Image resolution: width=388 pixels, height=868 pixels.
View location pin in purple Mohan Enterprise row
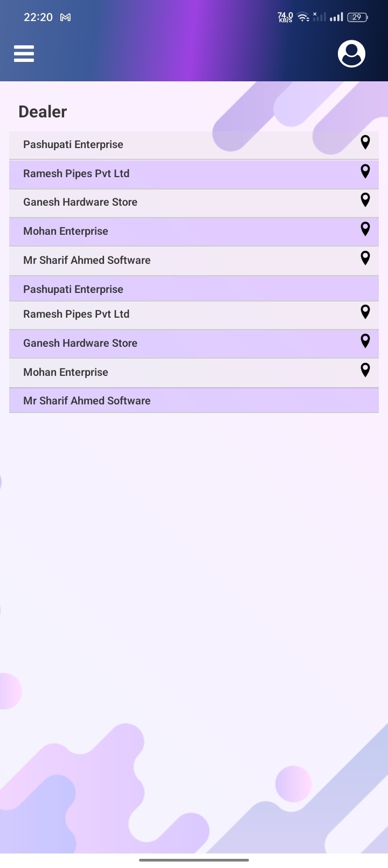[x=365, y=229]
